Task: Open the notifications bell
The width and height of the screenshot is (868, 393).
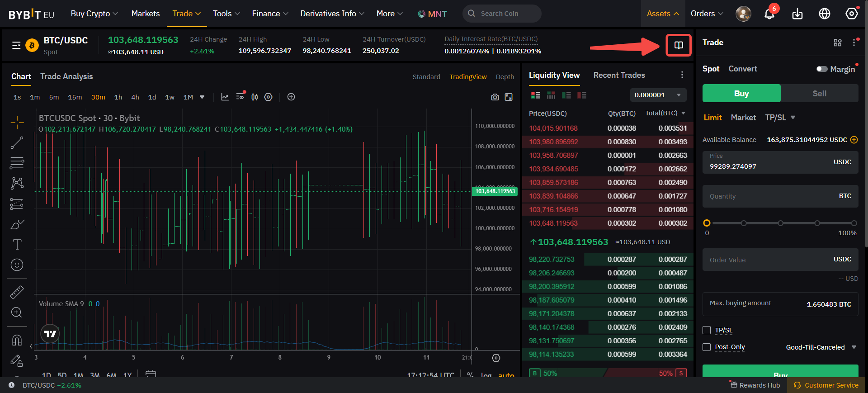Action: click(x=769, y=14)
